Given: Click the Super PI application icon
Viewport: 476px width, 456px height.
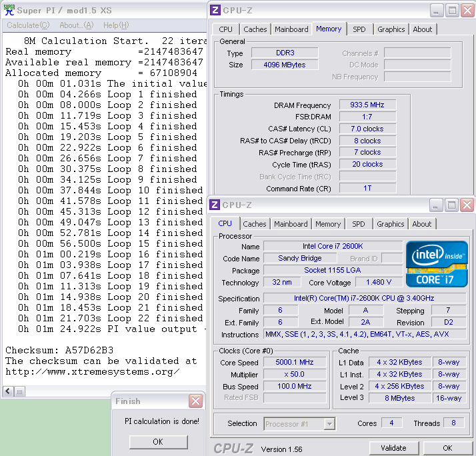Looking at the screenshot, I should 9,10.
